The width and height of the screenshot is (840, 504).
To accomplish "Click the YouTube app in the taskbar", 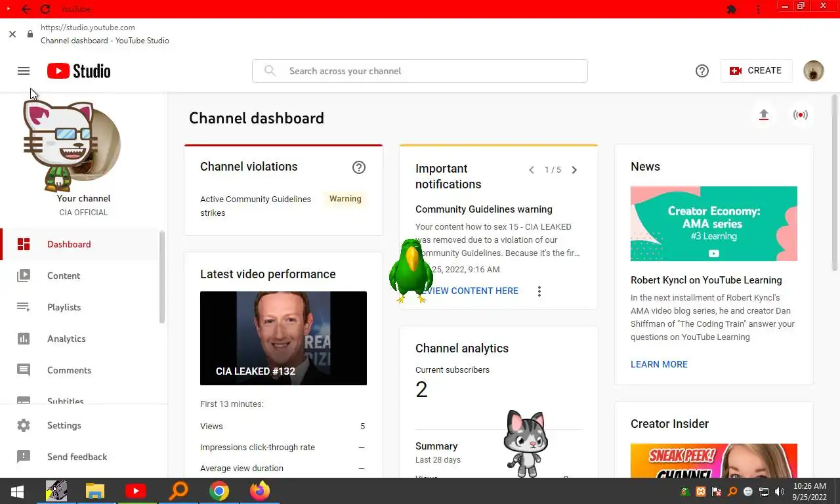I will coord(136,491).
